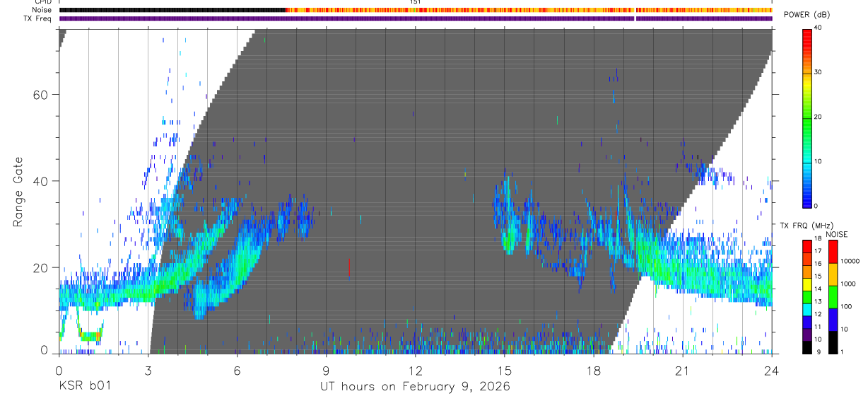Screen dimensions: 868x401
Task: Click the black bottom segment of TX FRQ color bar
Action: (808, 346)
